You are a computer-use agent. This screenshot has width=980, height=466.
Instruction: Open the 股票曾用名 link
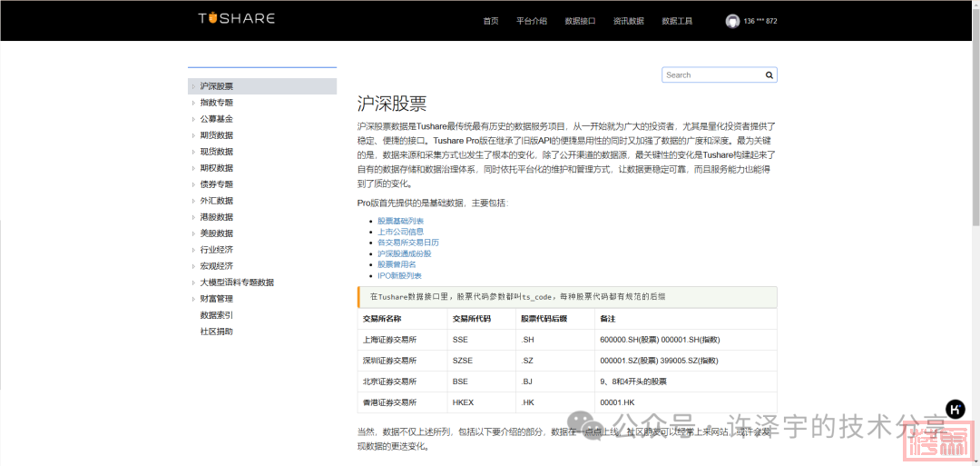[397, 264]
